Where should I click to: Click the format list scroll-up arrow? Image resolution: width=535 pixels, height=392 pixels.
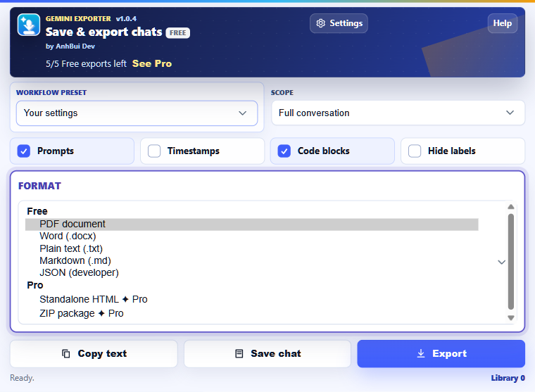tap(511, 207)
